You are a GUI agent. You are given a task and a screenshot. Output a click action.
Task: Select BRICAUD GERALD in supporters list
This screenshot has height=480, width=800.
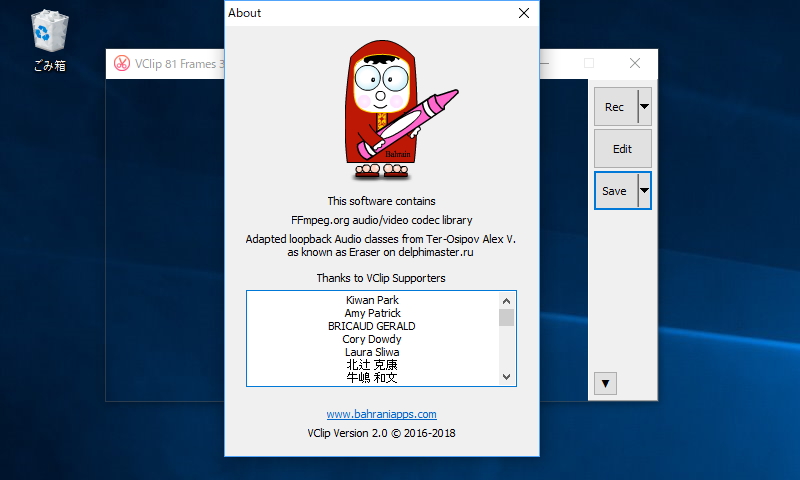tap(371, 326)
